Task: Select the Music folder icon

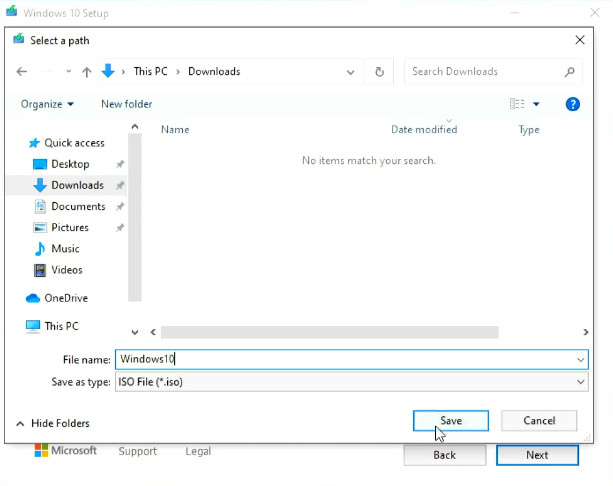Action: [x=40, y=248]
